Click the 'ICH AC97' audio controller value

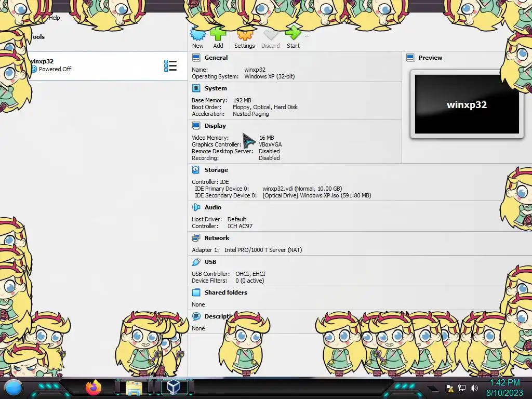tap(240, 226)
